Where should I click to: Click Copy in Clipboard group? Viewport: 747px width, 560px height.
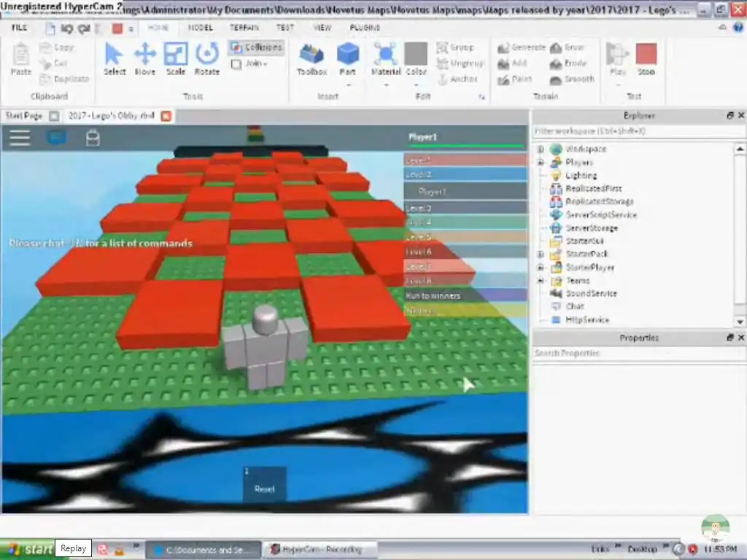click(x=57, y=47)
